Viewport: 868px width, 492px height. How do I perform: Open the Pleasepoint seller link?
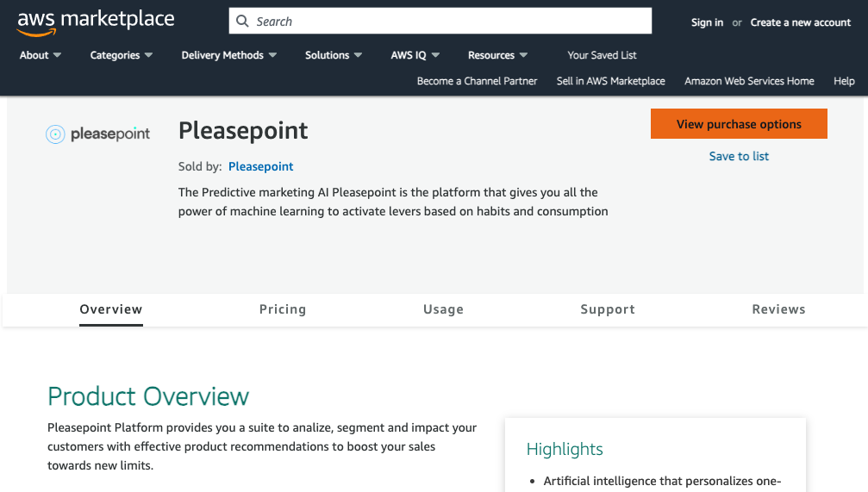click(260, 166)
